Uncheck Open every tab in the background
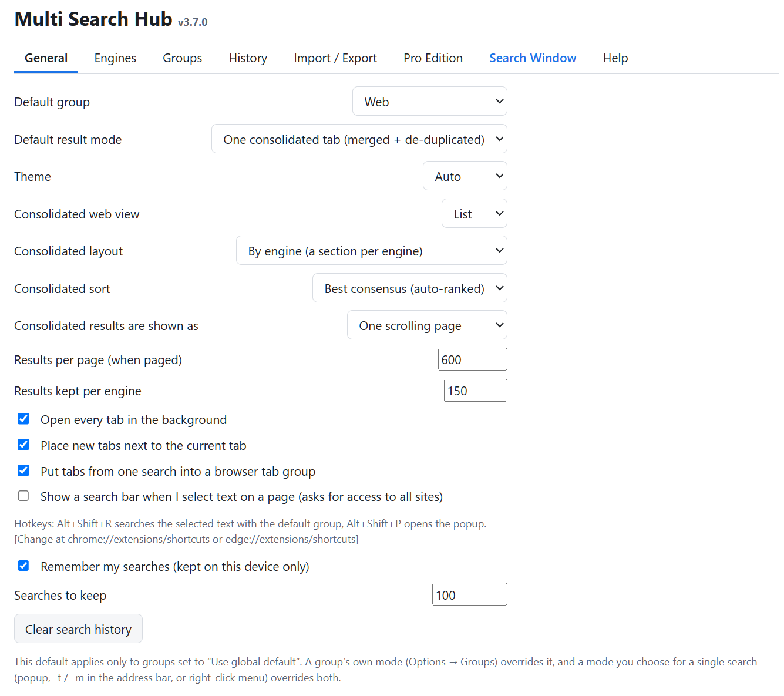784x696 pixels. point(23,419)
